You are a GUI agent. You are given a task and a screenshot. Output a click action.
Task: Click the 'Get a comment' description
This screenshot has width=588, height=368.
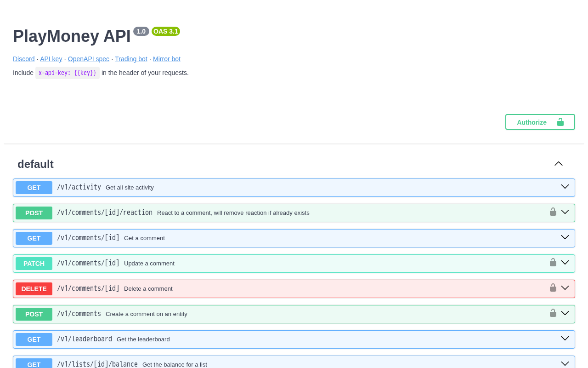pos(144,238)
